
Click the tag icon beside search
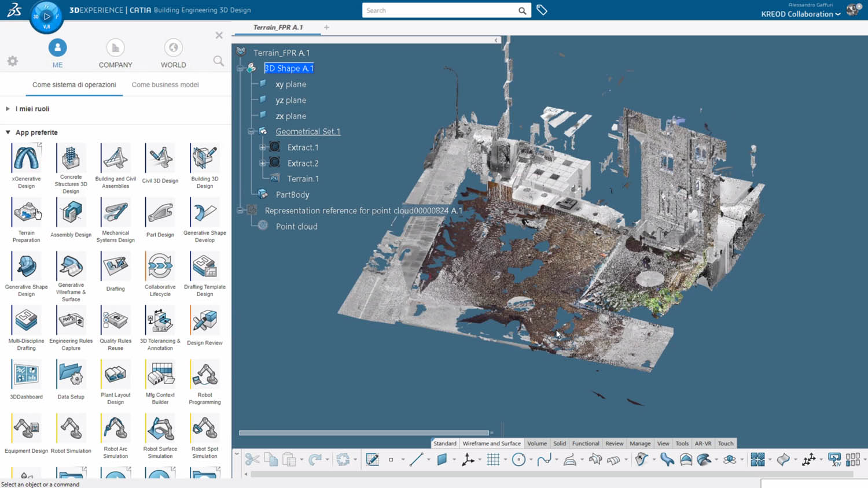pyautogui.click(x=542, y=10)
